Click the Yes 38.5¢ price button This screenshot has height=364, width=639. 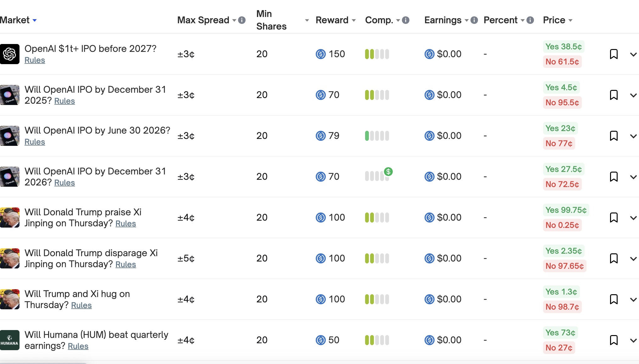[563, 47]
